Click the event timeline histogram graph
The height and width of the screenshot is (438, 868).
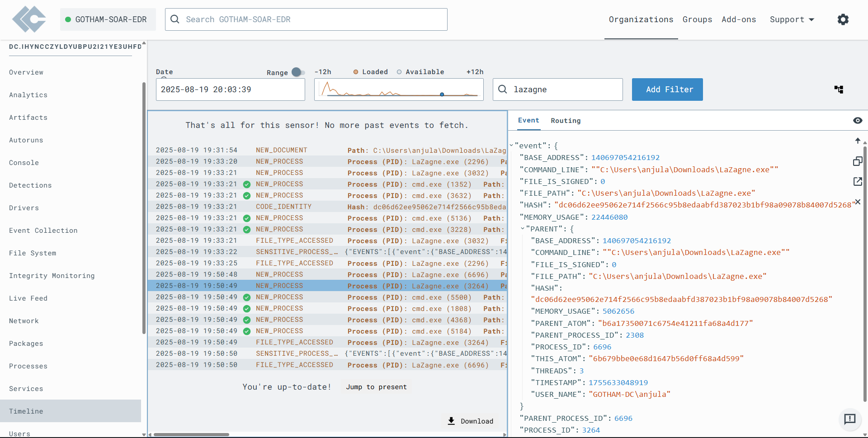click(399, 89)
